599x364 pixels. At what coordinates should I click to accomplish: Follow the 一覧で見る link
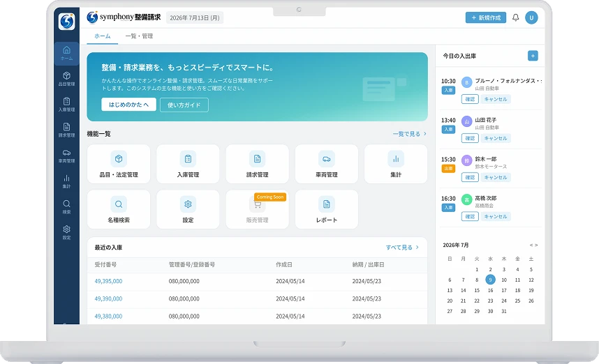(x=410, y=134)
